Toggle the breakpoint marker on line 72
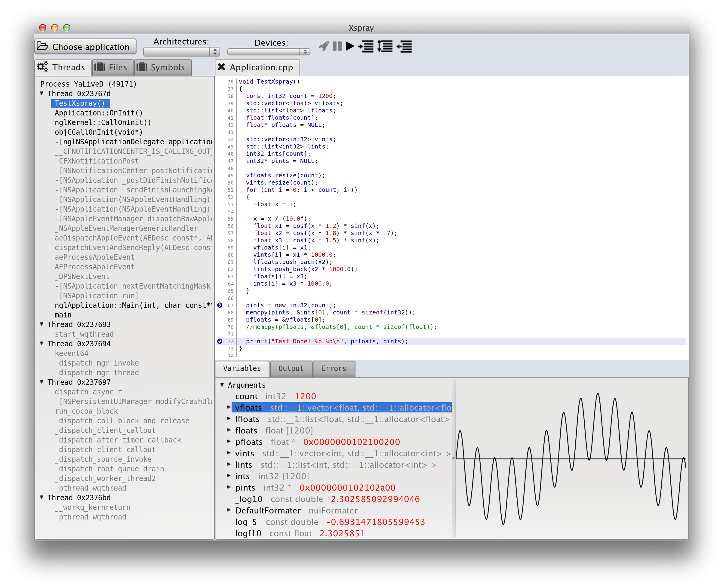This screenshot has height=588, width=723. [x=220, y=341]
